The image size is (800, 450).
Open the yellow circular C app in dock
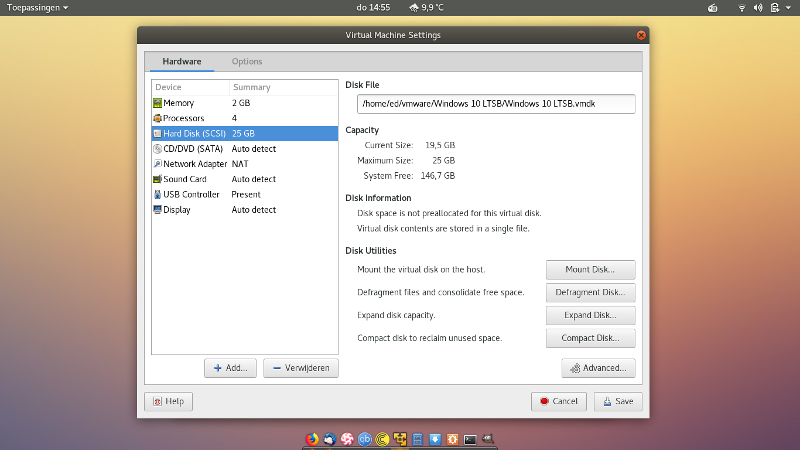(x=382, y=439)
